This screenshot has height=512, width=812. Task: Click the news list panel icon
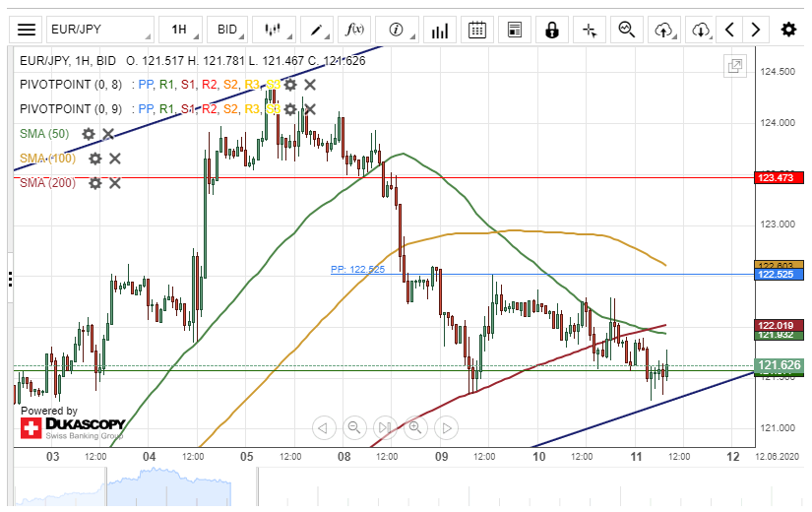514,30
